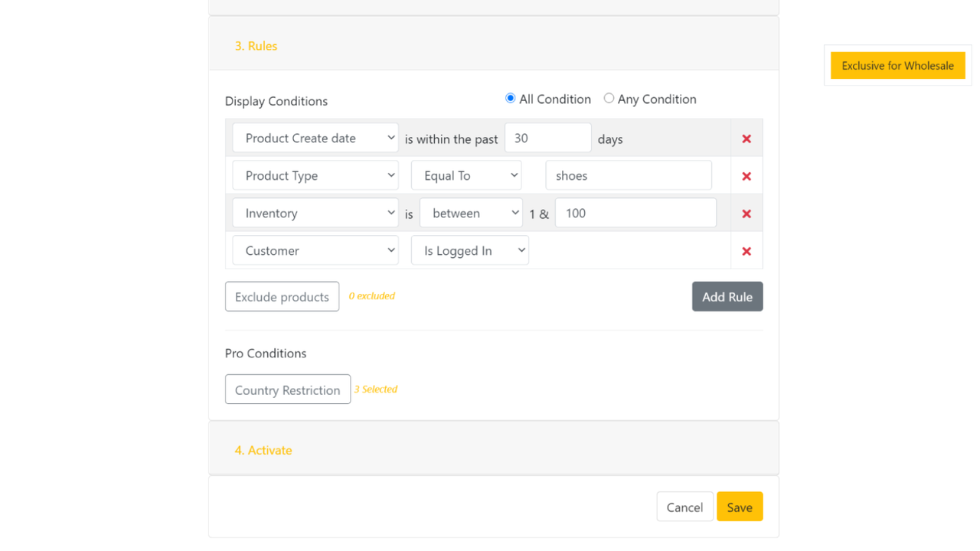
Task: Click the Add Rule button
Action: point(727,296)
